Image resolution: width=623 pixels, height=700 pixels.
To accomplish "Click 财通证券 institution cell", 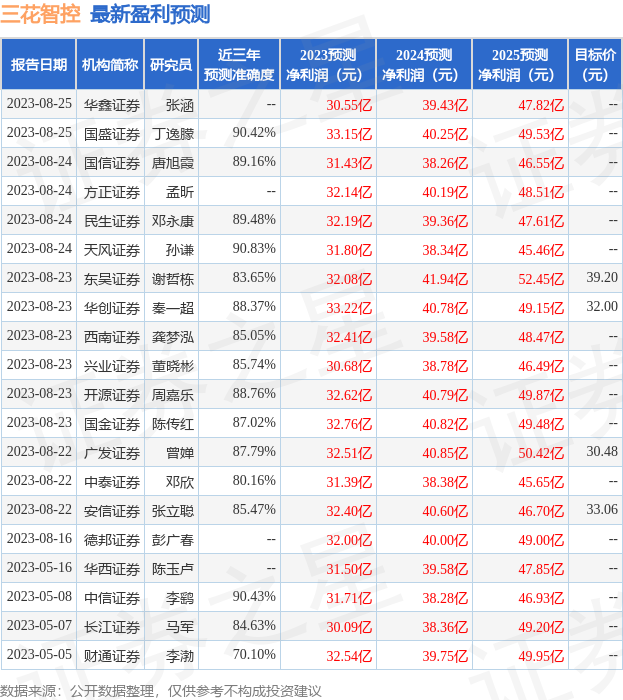I will tap(112, 657).
